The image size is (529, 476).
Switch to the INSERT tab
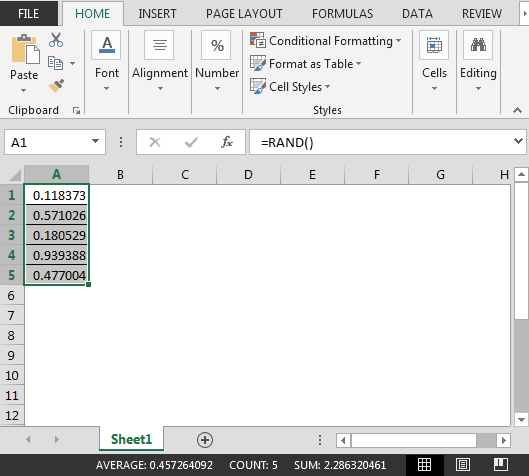tap(157, 13)
